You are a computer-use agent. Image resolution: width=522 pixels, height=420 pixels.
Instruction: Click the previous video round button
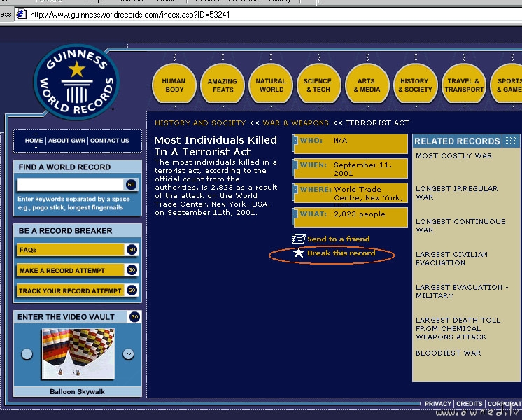(27, 353)
